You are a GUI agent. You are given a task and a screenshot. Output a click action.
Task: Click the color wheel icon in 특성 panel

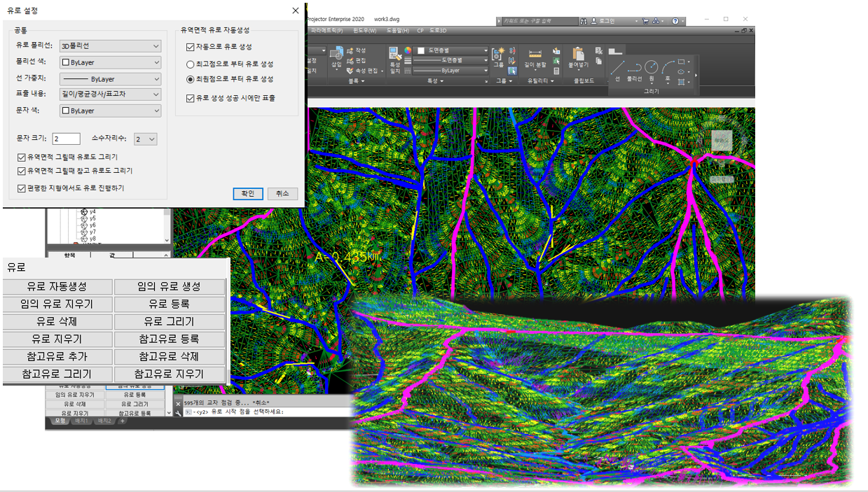click(x=408, y=50)
